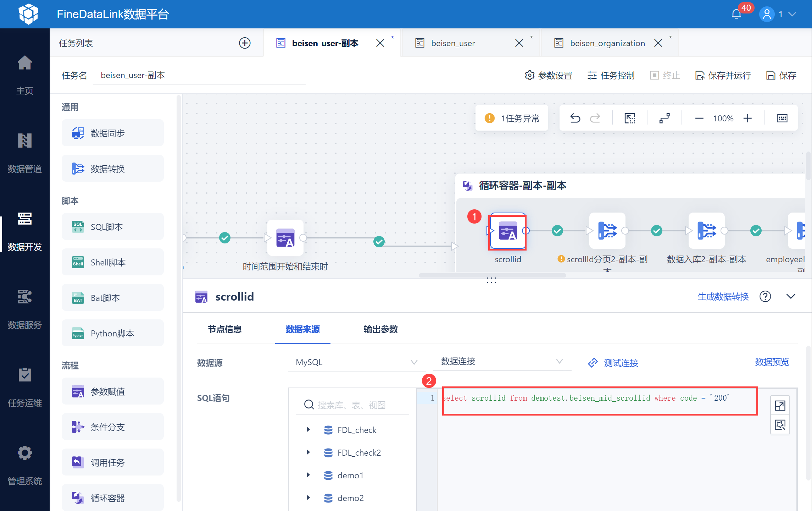Open the 数据连接 dropdown
This screenshot has width=812, height=511.
click(x=501, y=362)
